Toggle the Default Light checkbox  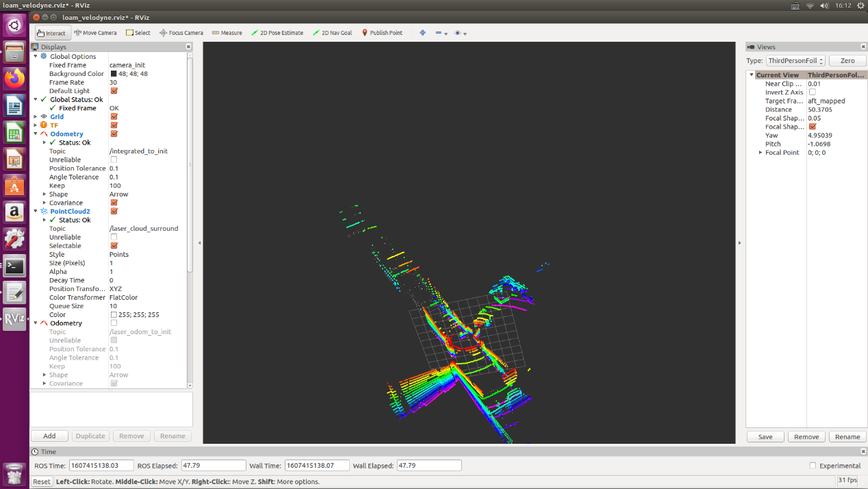pyautogui.click(x=114, y=91)
